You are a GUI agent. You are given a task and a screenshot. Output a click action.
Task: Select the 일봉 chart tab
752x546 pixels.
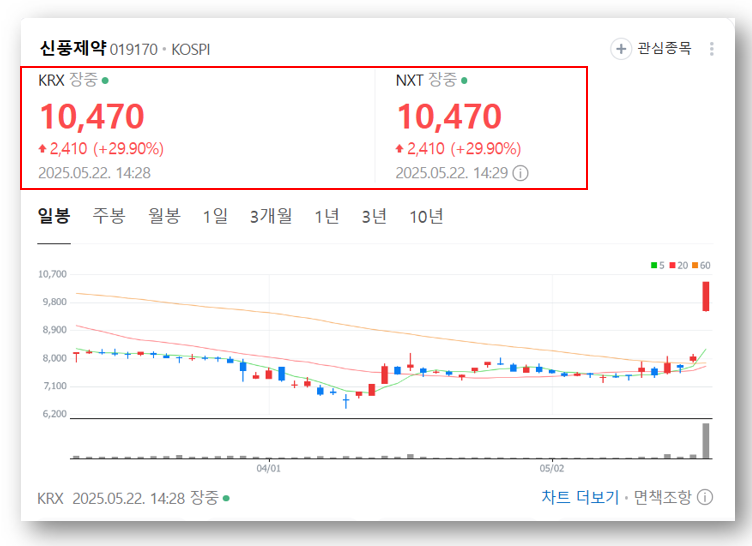(x=54, y=216)
